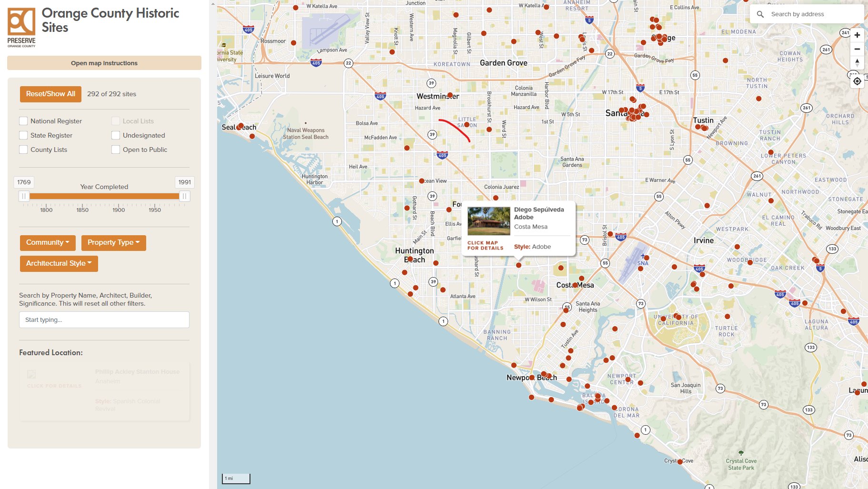Click the Start typing search field

(104, 319)
